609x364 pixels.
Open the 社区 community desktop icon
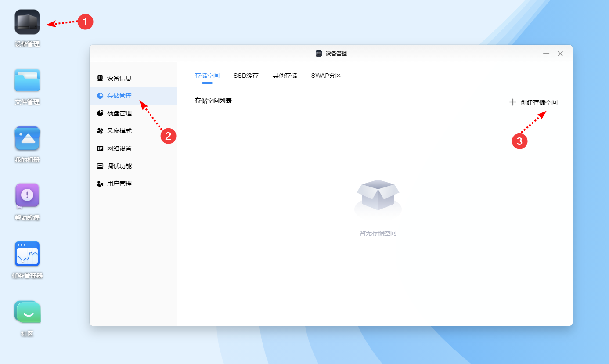[27, 312]
